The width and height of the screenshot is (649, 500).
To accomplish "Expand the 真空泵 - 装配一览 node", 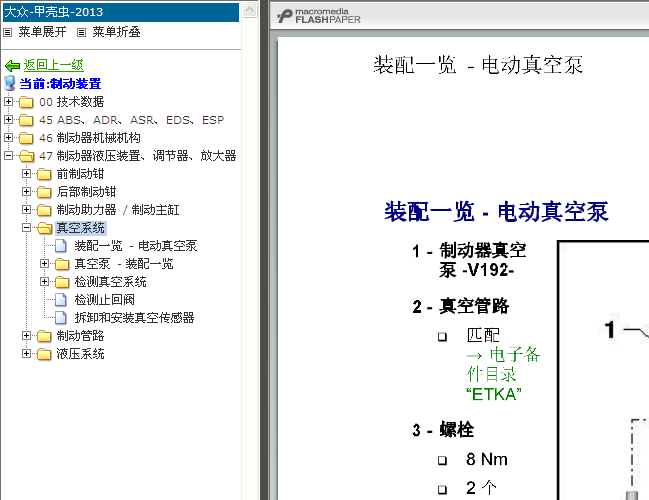I will 44,263.
